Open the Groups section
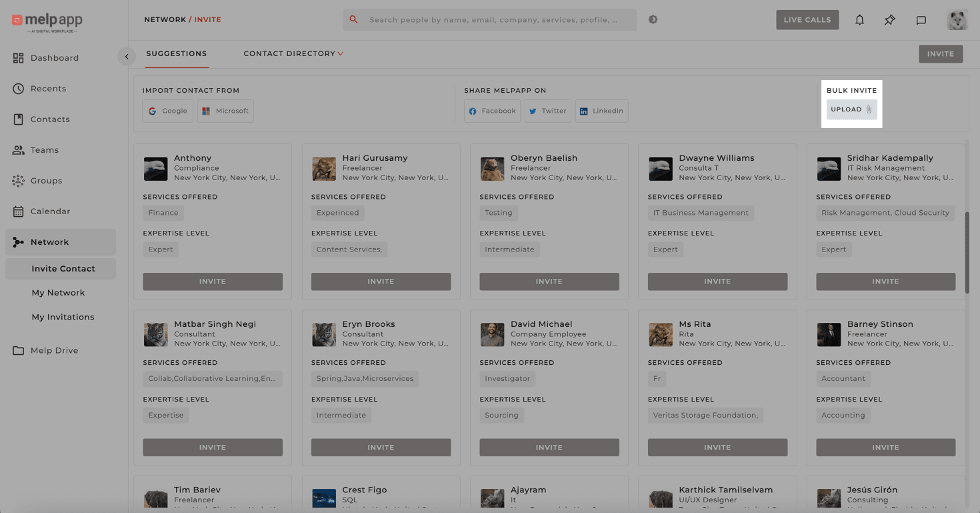The width and height of the screenshot is (980, 513). (x=47, y=180)
